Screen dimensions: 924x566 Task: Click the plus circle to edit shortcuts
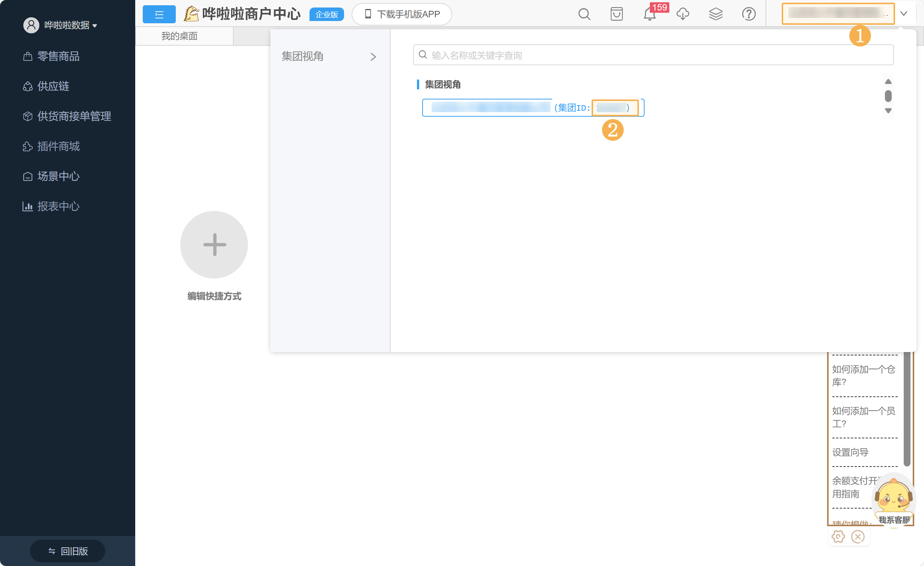coord(214,245)
